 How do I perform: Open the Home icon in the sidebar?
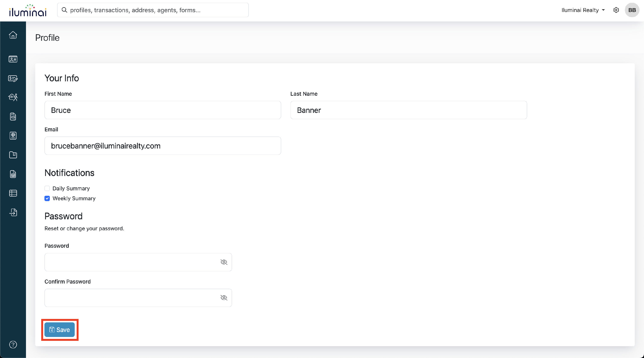13,35
